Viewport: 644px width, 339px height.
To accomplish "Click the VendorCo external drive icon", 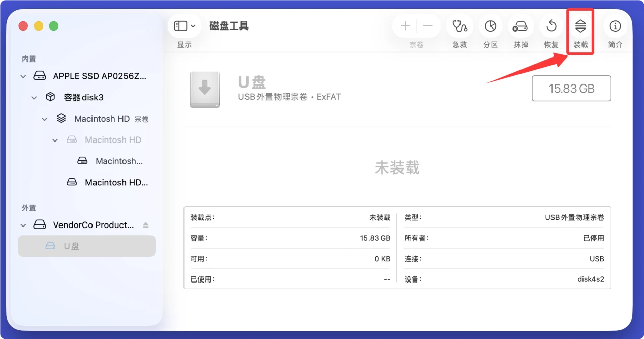I will tap(40, 225).
